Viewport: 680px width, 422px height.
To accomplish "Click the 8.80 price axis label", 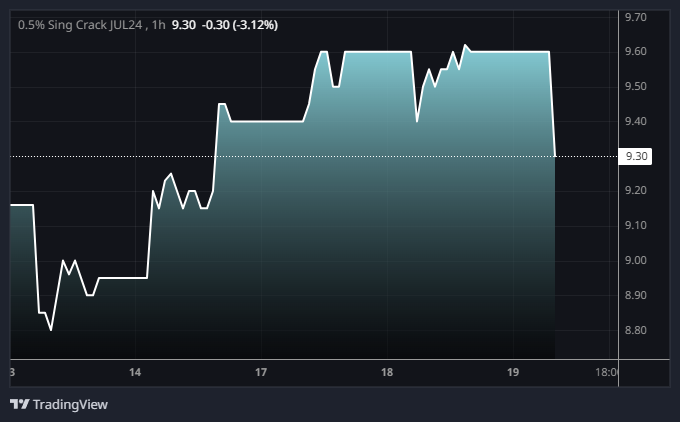I will [635, 331].
